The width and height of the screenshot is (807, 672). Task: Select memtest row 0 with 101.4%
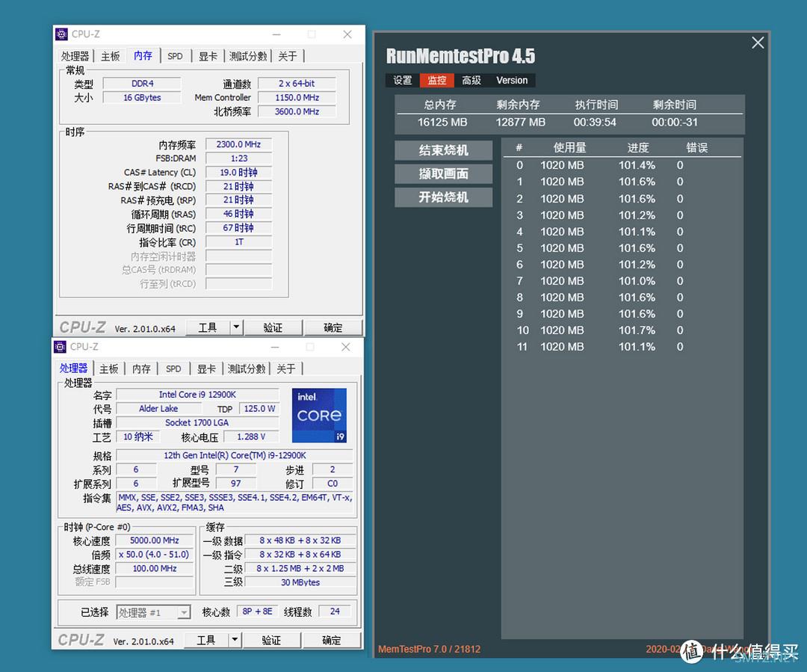(622, 165)
